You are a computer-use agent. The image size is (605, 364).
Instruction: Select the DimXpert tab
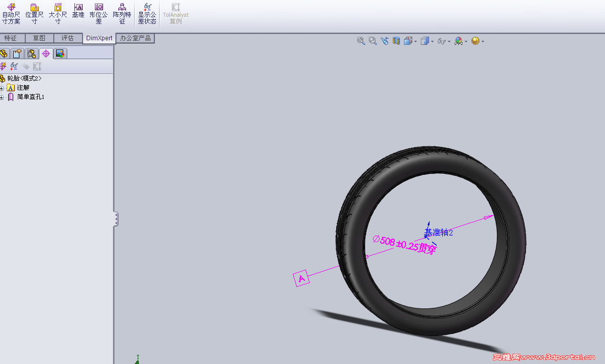point(99,38)
